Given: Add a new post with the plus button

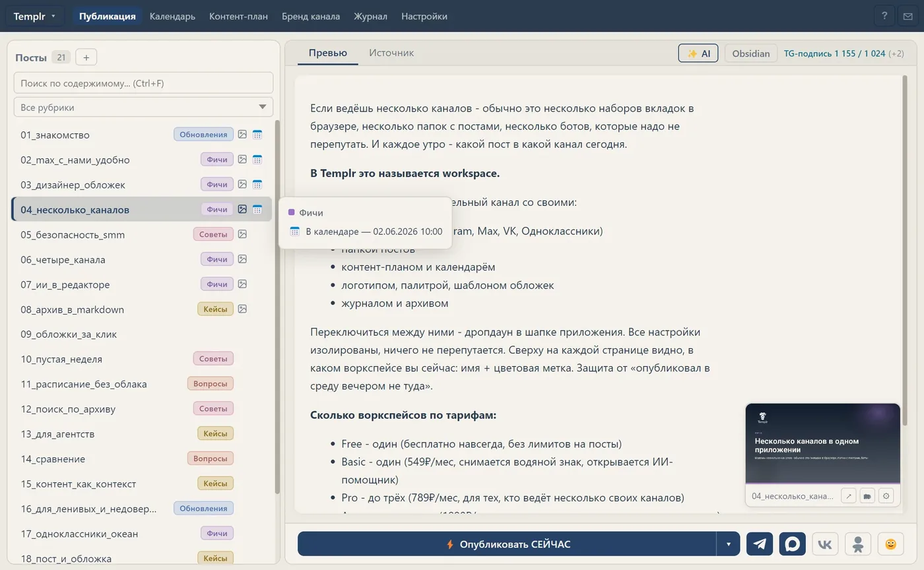Looking at the screenshot, I should click(86, 57).
